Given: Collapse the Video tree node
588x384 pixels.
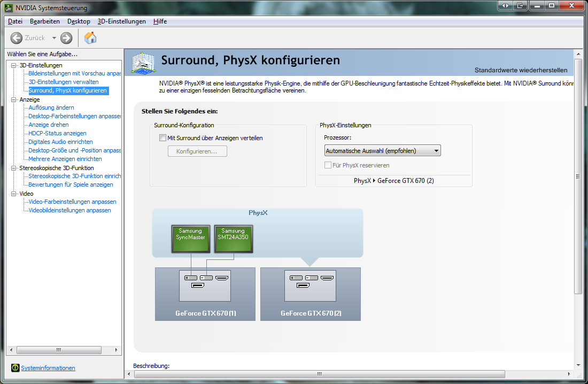Looking at the screenshot, I should coord(14,194).
